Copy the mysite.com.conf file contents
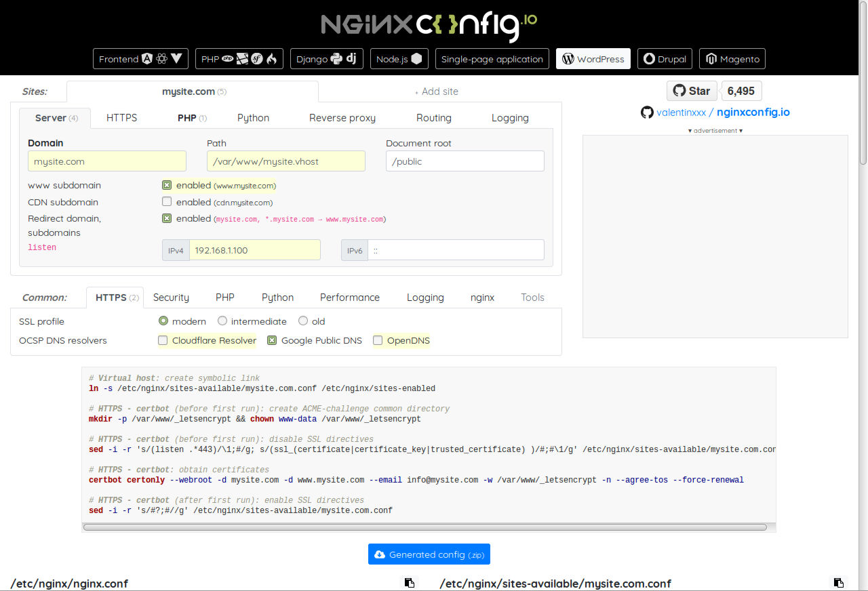Screen dimensions: 868x591 839,583
